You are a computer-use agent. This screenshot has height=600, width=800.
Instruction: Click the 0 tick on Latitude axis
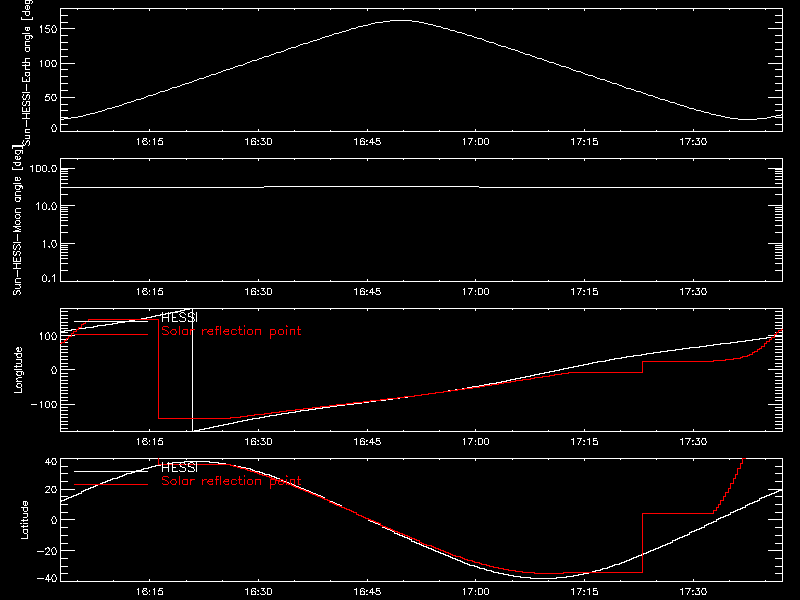[54, 520]
